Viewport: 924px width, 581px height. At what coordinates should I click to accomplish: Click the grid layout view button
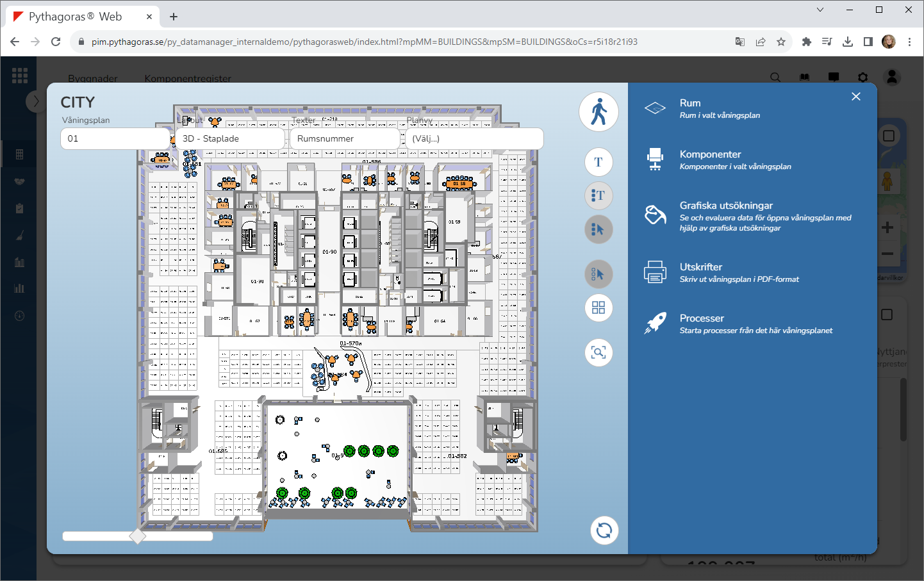click(598, 308)
